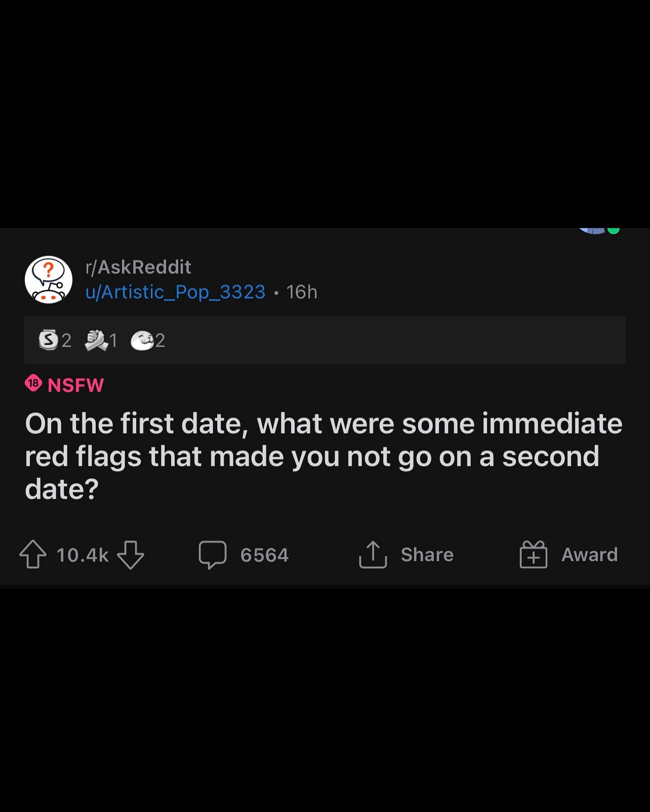Open the post by its title

pyautogui.click(x=323, y=456)
